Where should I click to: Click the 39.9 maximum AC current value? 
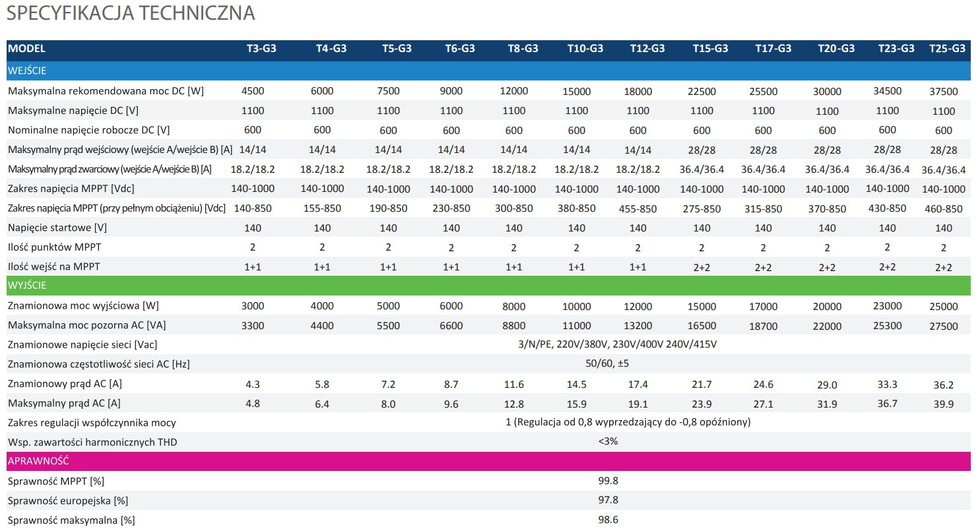(944, 404)
